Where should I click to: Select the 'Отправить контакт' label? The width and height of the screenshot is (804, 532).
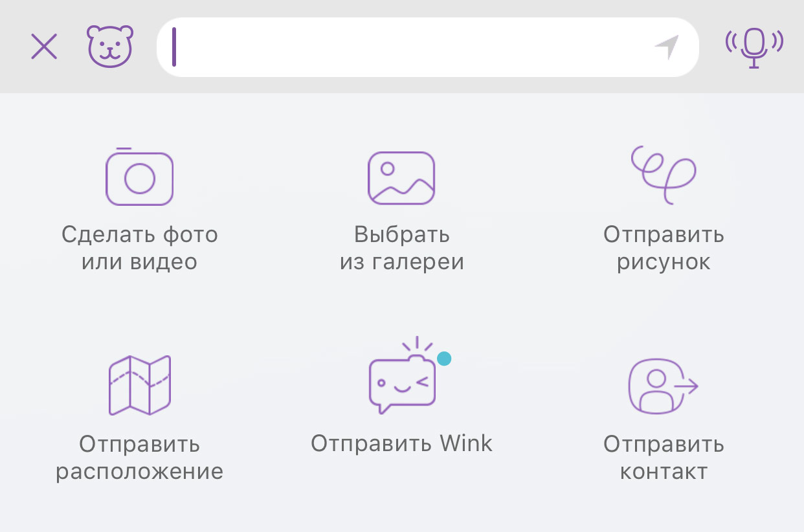tap(664, 458)
